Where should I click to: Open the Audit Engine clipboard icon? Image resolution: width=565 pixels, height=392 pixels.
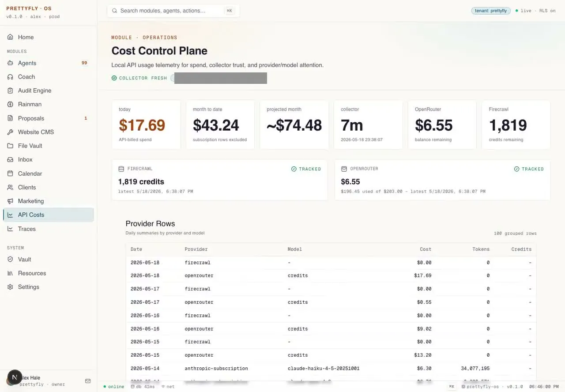pos(10,90)
